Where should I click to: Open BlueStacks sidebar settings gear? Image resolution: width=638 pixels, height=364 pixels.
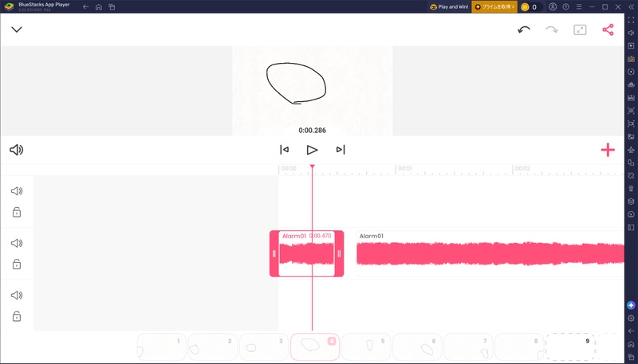[631, 318]
